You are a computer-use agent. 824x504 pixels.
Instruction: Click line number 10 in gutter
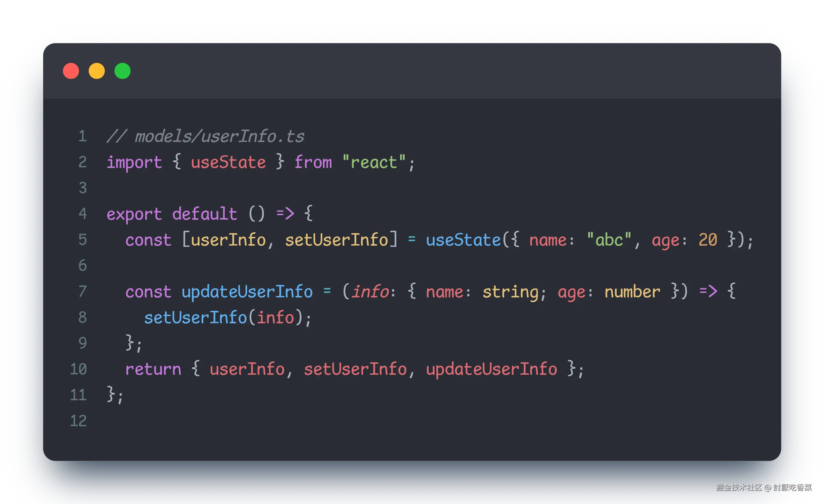coord(78,369)
